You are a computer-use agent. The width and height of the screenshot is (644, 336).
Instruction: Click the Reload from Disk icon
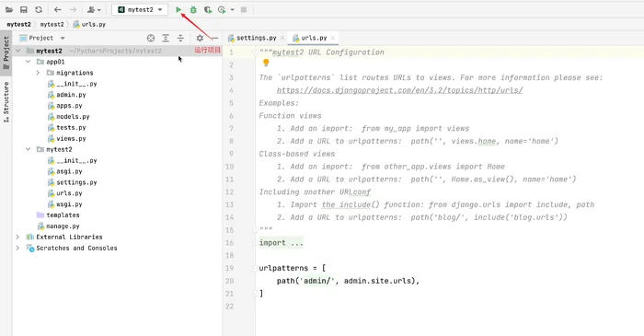coord(39,9)
